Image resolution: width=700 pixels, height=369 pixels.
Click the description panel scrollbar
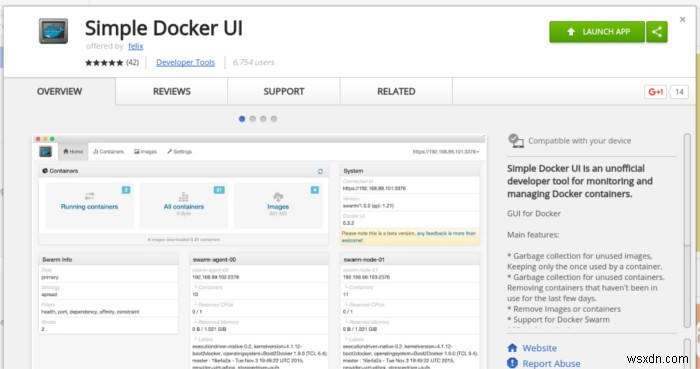687,231
